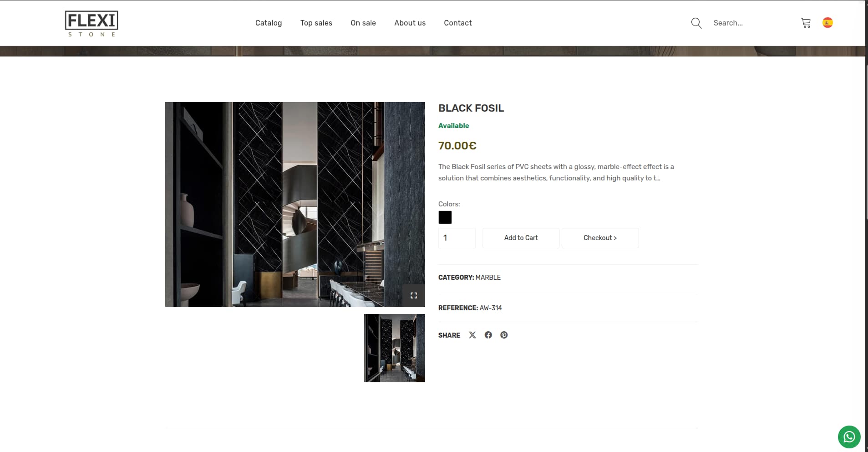The width and height of the screenshot is (868, 452).
Task: Go to FLEXI STONE logo home
Action: (x=91, y=24)
